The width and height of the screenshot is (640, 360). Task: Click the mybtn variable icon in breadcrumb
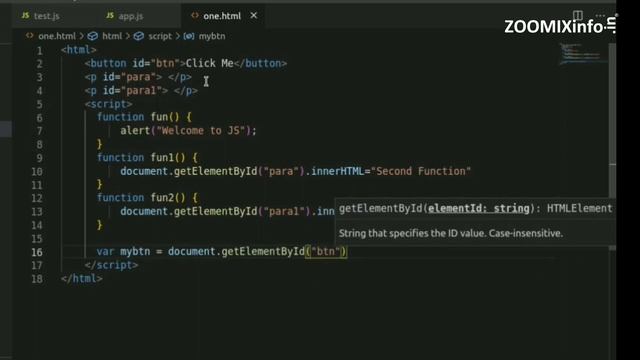point(189,36)
